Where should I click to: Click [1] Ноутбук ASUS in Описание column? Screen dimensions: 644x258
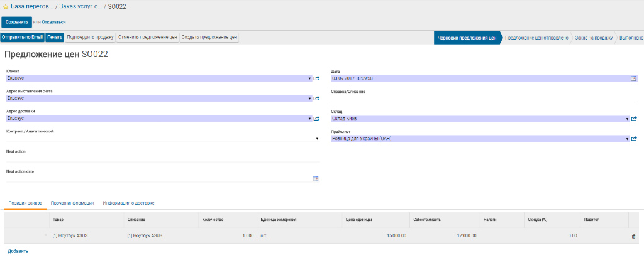pos(145,236)
